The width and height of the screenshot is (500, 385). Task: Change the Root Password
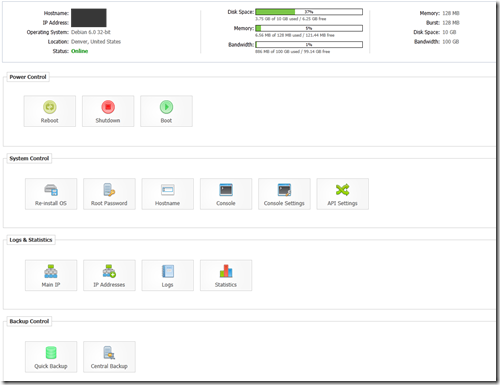[x=109, y=194]
